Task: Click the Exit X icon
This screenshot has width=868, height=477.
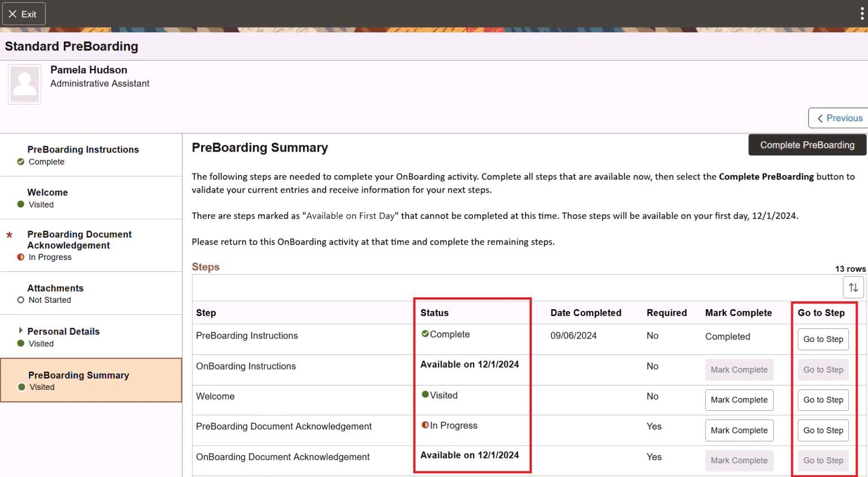Action: click(x=14, y=14)
